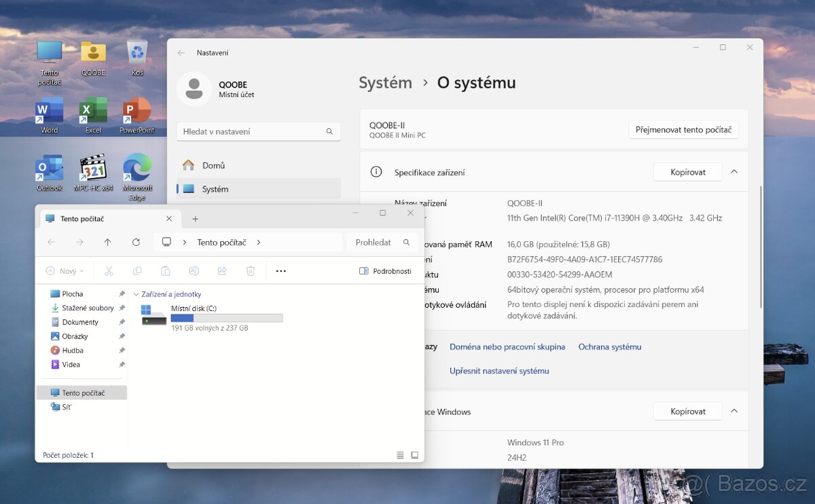Click the Up arrow in File Explorer

107,242
